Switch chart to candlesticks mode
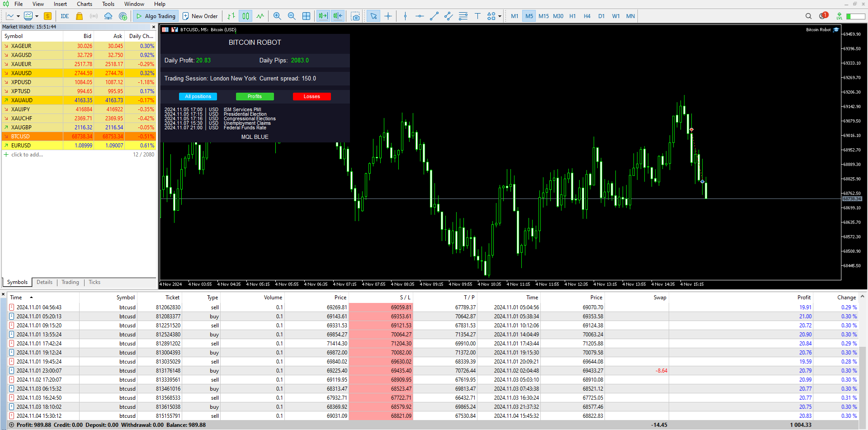 (x=245, y=16)
